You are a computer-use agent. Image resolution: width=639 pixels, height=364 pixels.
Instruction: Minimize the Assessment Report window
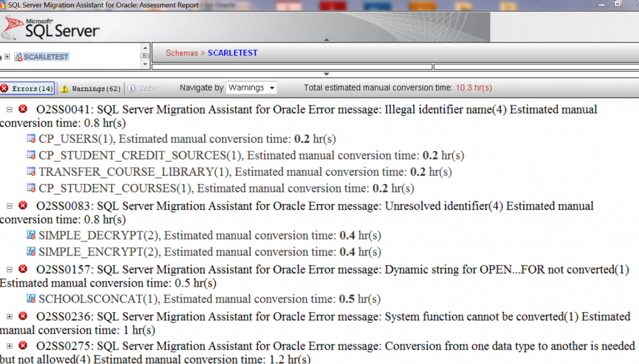602,4
